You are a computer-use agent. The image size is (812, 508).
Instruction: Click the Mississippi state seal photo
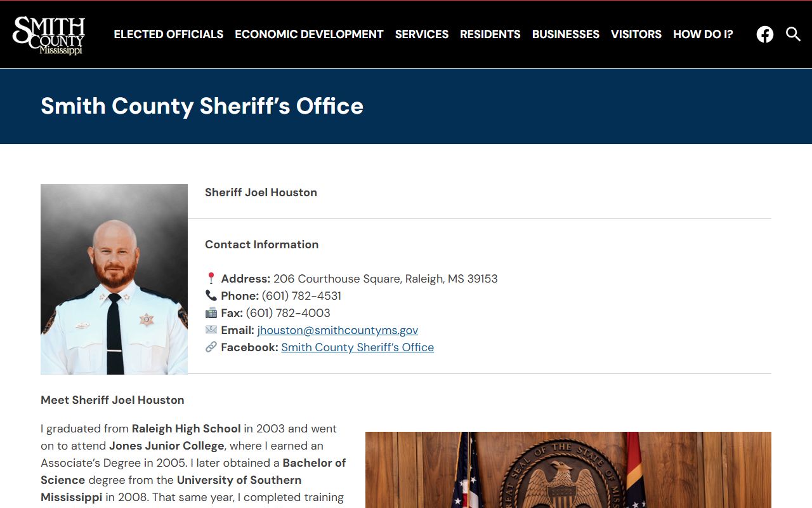click(568, 470)
